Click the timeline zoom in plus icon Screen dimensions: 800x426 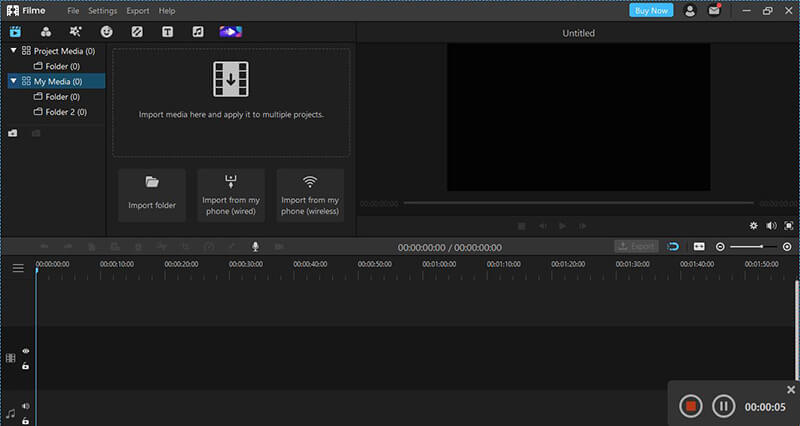787,247
